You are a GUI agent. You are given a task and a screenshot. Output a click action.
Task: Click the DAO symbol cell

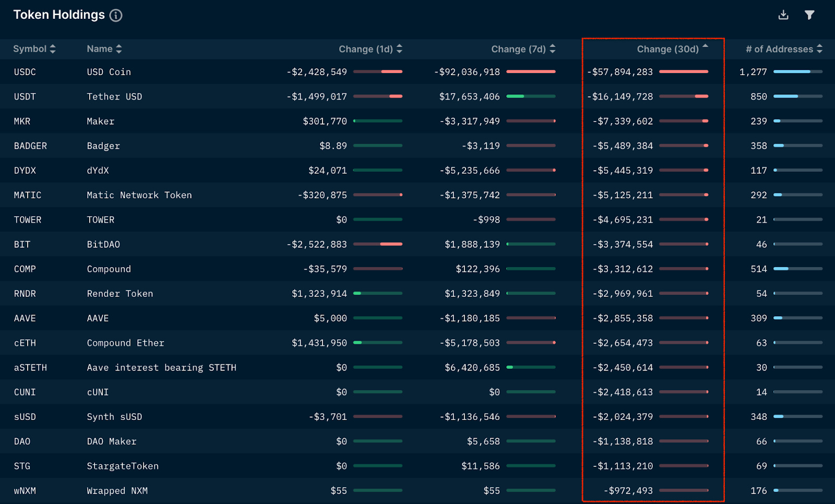click(22, 441)
